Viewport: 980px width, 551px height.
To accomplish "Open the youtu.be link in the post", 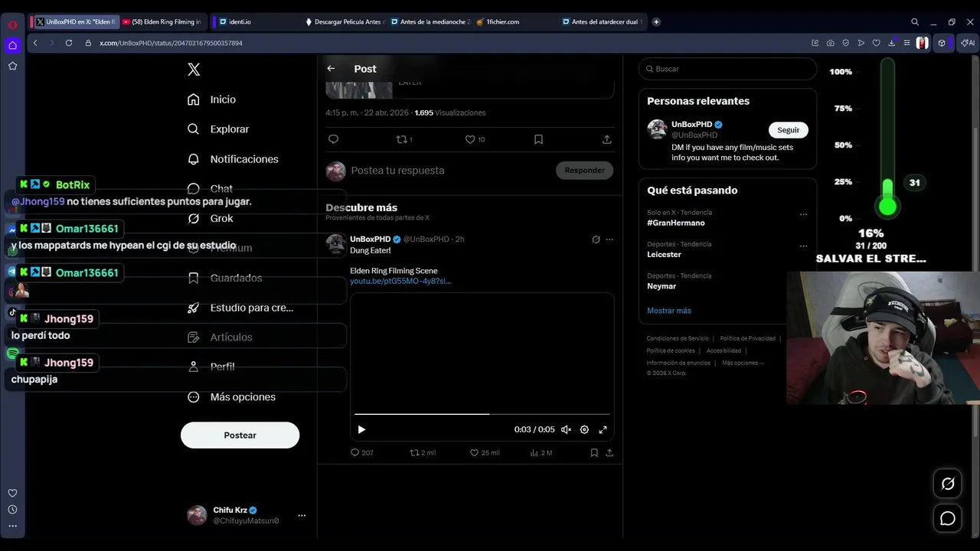I will coord(400,281).
